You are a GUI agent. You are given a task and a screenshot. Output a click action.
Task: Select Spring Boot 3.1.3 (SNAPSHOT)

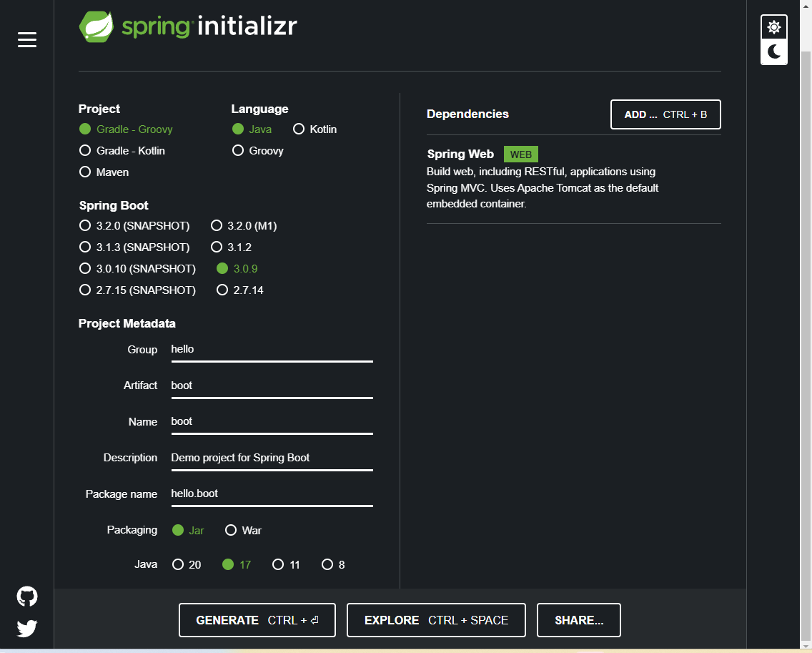[134, 247]
